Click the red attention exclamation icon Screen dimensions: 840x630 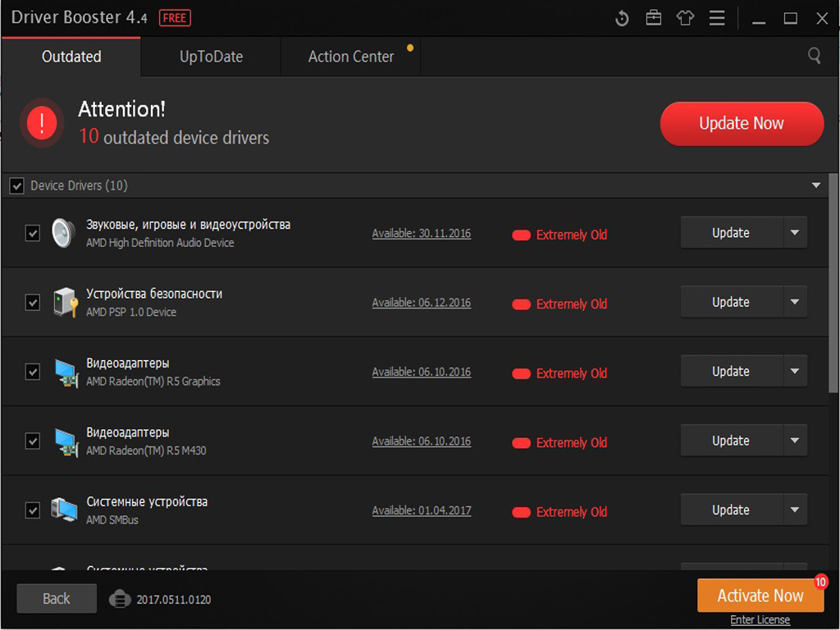tap(41, 122)
